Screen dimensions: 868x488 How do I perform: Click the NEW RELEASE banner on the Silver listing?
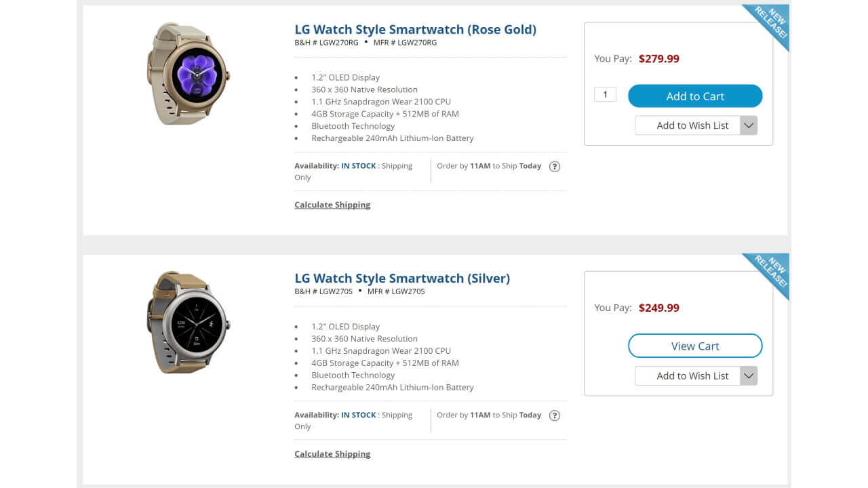pos(772,271)
